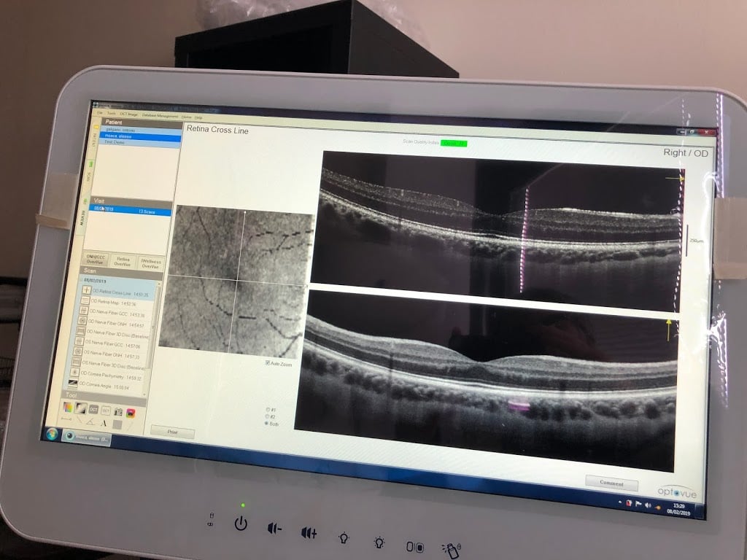Show hidden system tray icons arrow
The image size is (747, 560).
(620, 502)
